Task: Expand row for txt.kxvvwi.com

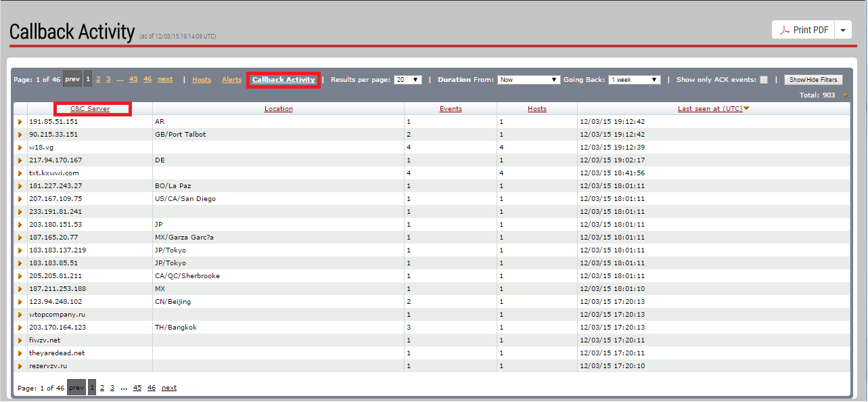Action: coord(20,173)
